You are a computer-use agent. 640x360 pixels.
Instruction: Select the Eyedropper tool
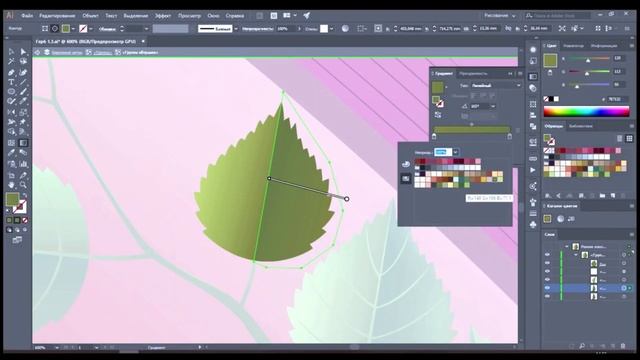[x=11, y=153]
